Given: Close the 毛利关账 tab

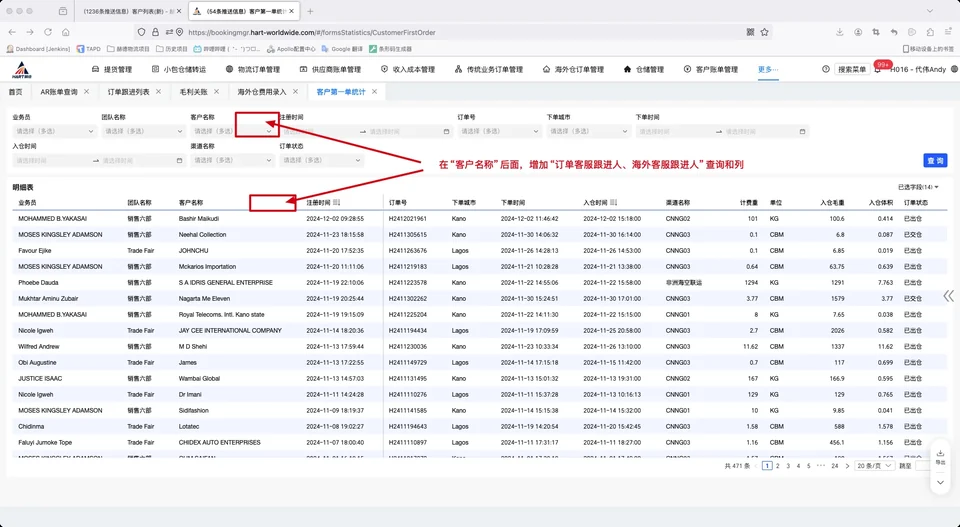Looking at the screenshot, I should [x=216, y=91].
